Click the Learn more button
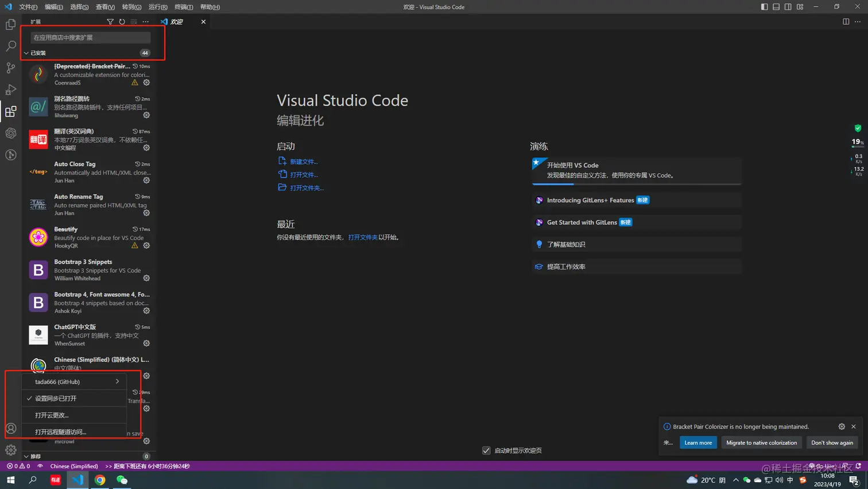This screenshot has height=489, width=868. click(x=698, y=442)
